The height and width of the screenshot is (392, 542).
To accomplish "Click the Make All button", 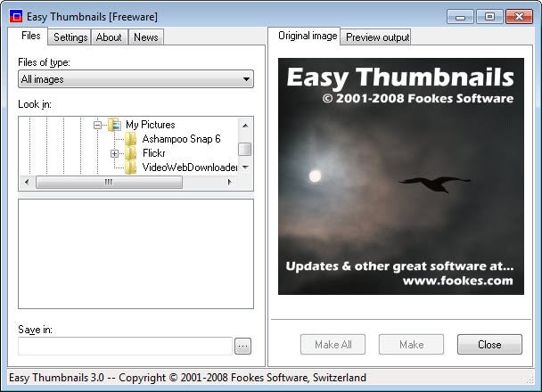I will [333, 345].
